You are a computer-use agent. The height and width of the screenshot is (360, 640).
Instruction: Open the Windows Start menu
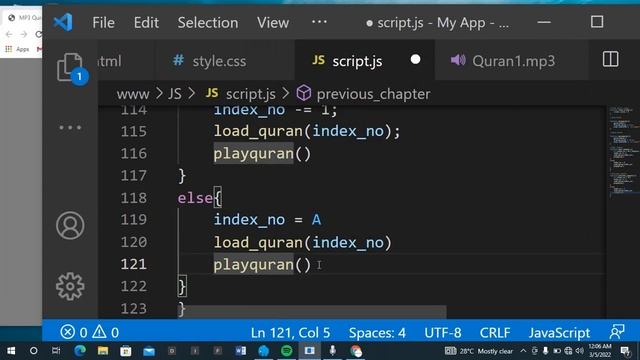[11, 351]
